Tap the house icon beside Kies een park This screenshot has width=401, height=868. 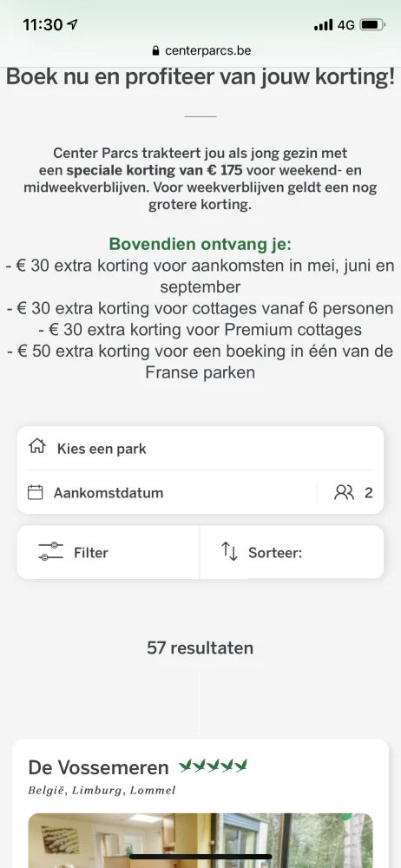click(x=37, y=446)
